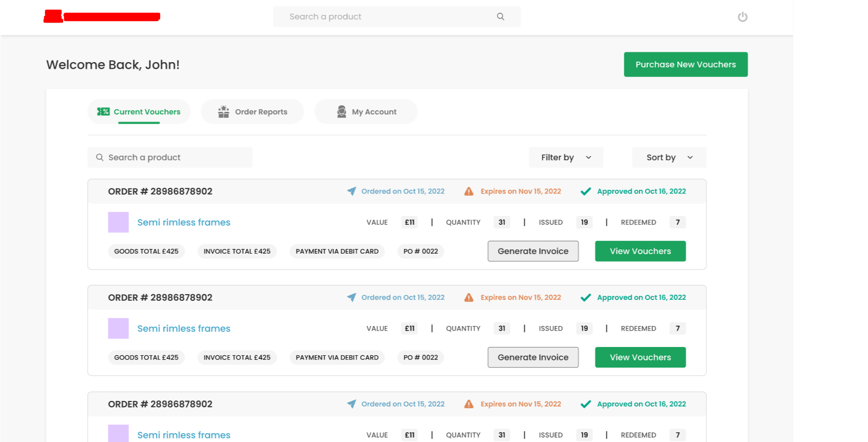Open Semi rimless frames link in second order

coord(184,329)
